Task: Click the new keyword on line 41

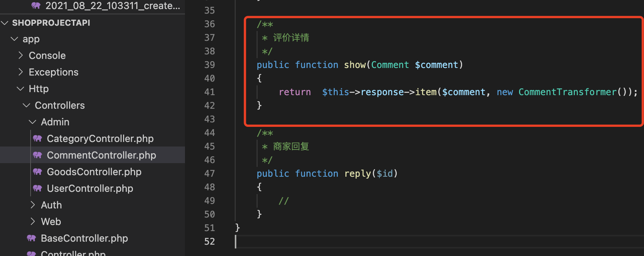Action: click(x=505, y=92)
